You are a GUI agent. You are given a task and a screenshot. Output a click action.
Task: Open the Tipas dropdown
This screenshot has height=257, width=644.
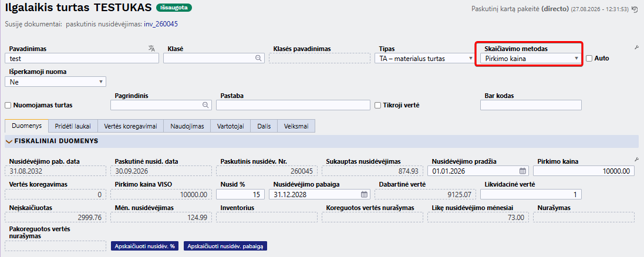[x=424, y=58]
